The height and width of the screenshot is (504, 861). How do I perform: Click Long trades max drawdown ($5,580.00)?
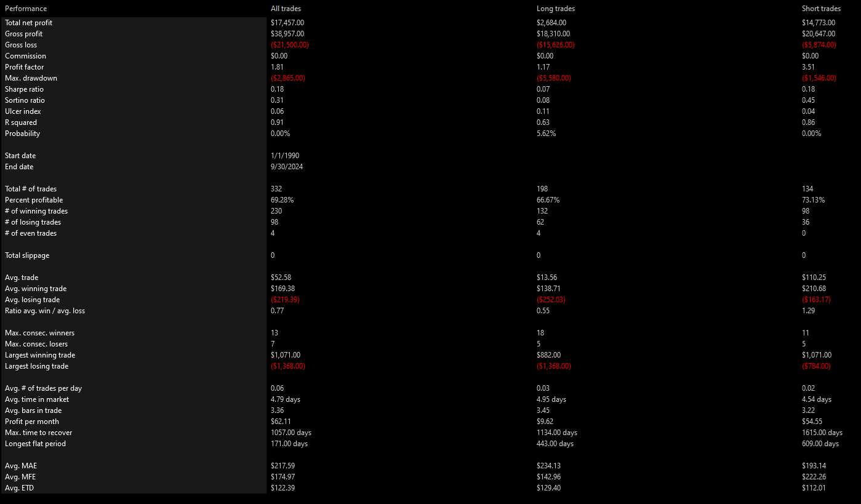click(x=554, y=78)
